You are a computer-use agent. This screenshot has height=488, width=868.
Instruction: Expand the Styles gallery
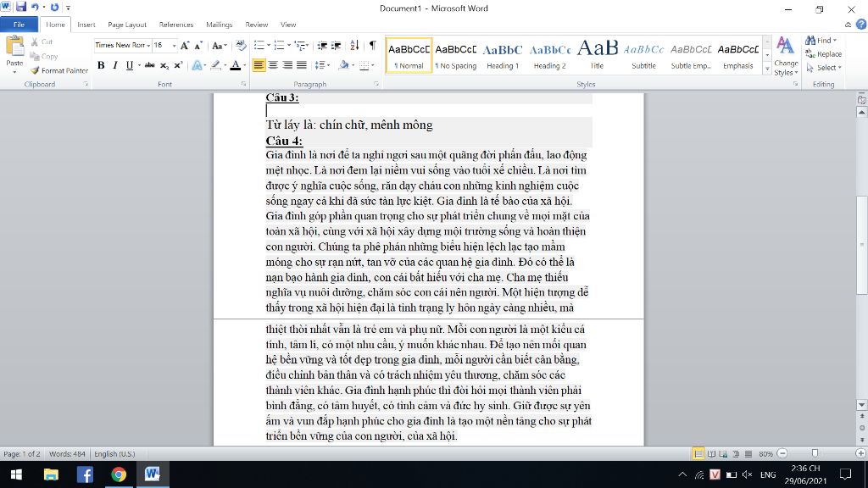click(x=767, y=69)
